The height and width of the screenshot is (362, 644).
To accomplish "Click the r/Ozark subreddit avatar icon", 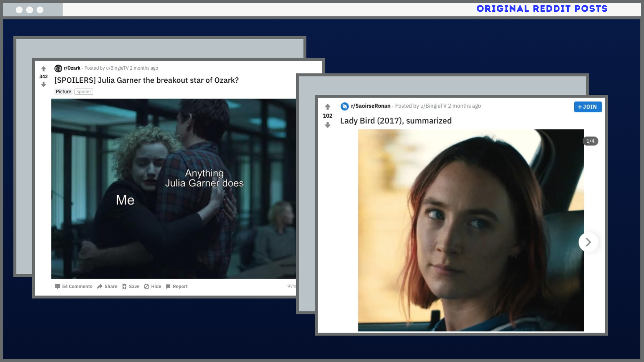I will pos(58,68).
